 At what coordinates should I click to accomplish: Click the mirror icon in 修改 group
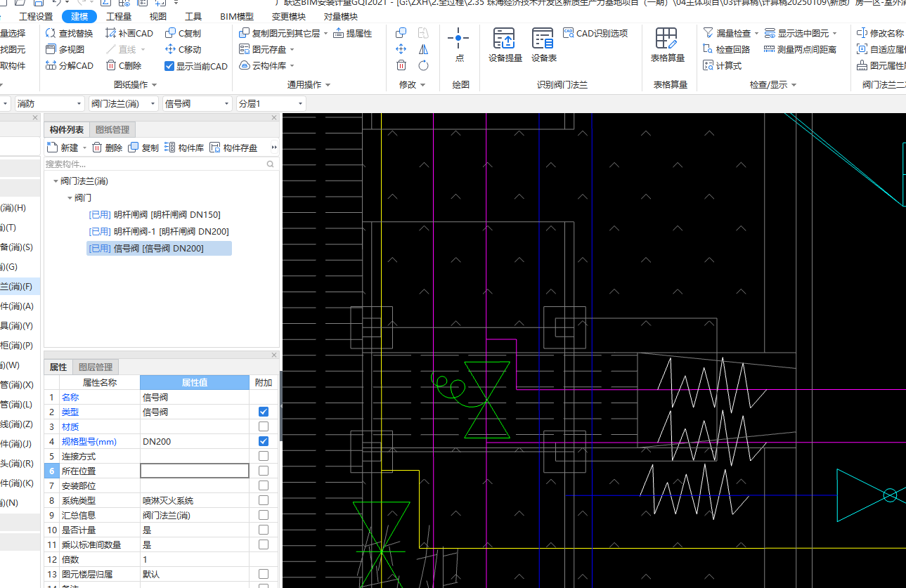pyautogui.click(x=423, y=48)
